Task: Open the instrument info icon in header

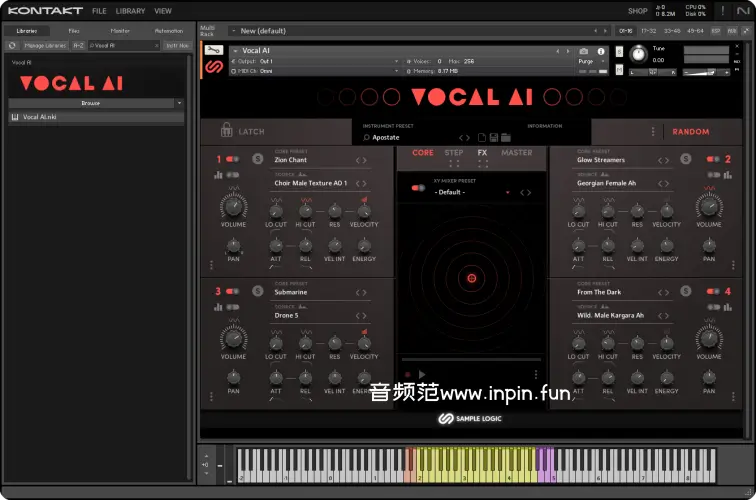Action: (598, 50)
